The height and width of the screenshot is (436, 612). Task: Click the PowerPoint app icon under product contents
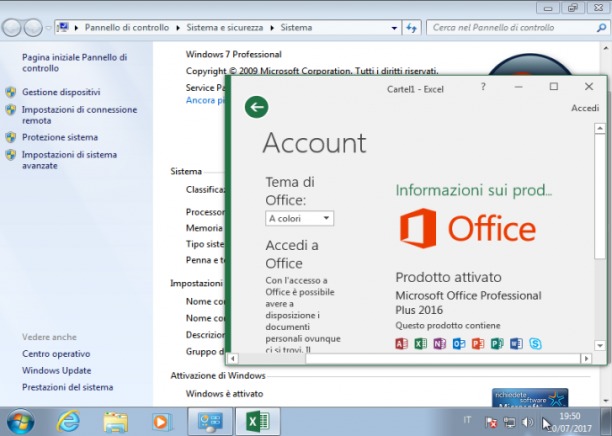point(478,343)
